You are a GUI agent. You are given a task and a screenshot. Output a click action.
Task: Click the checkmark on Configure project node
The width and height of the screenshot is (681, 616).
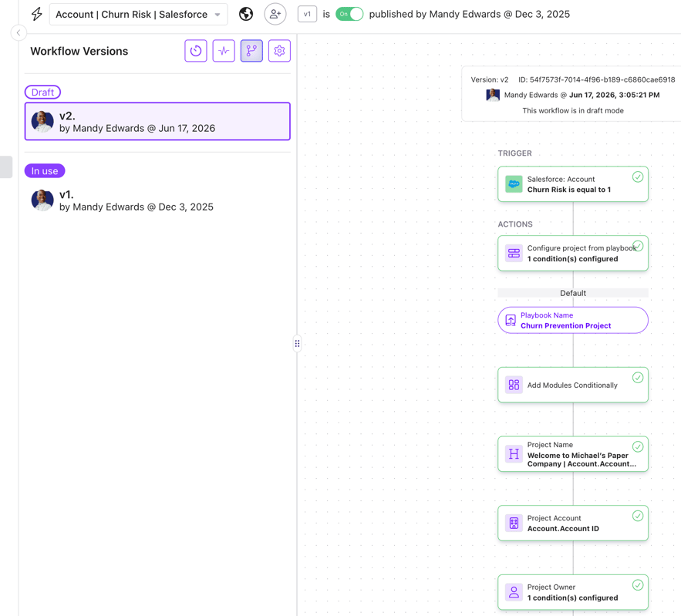638,246
